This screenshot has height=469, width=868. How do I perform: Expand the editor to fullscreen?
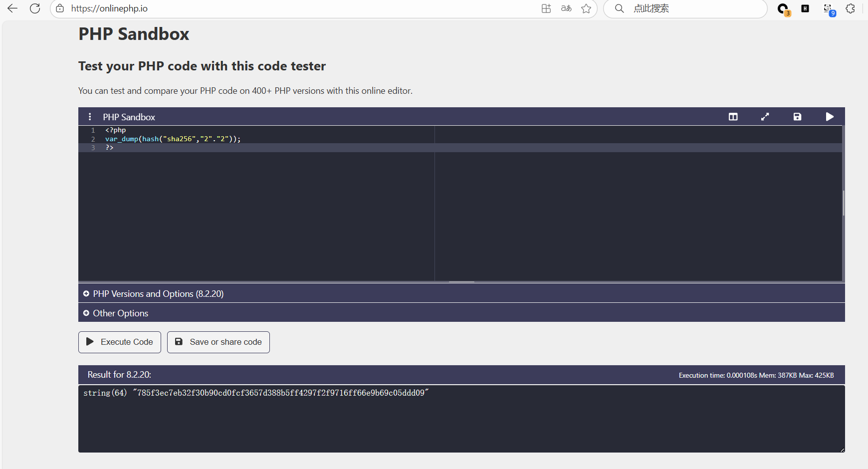(x=765, y=117)
